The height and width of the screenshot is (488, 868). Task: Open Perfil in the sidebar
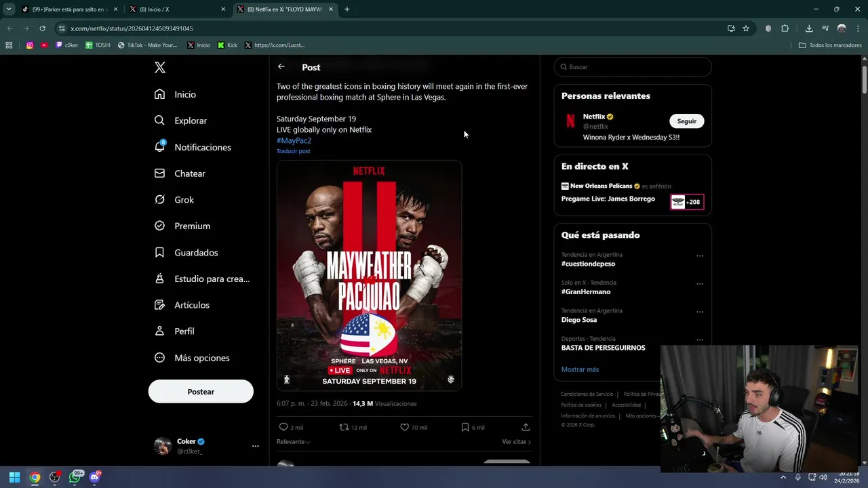(174, 331)
